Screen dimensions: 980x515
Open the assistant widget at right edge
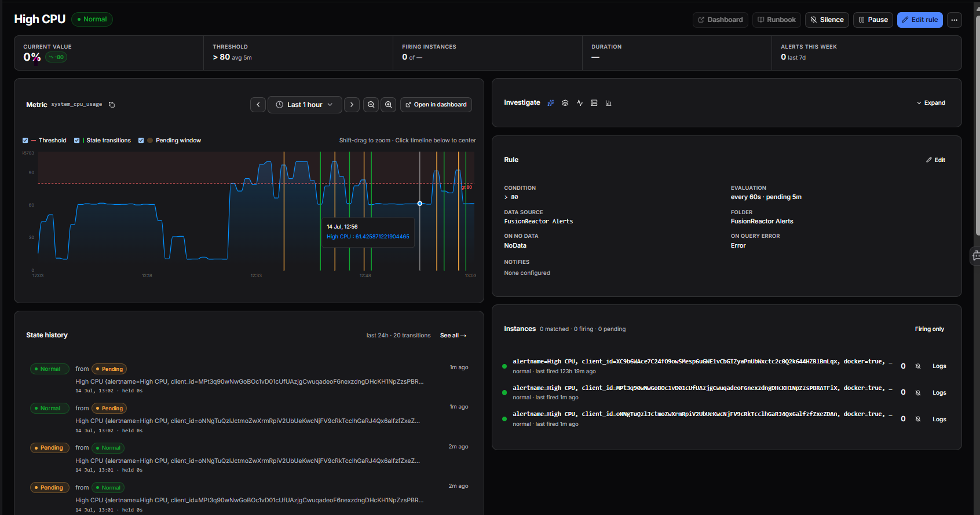[x=975, y=255]
